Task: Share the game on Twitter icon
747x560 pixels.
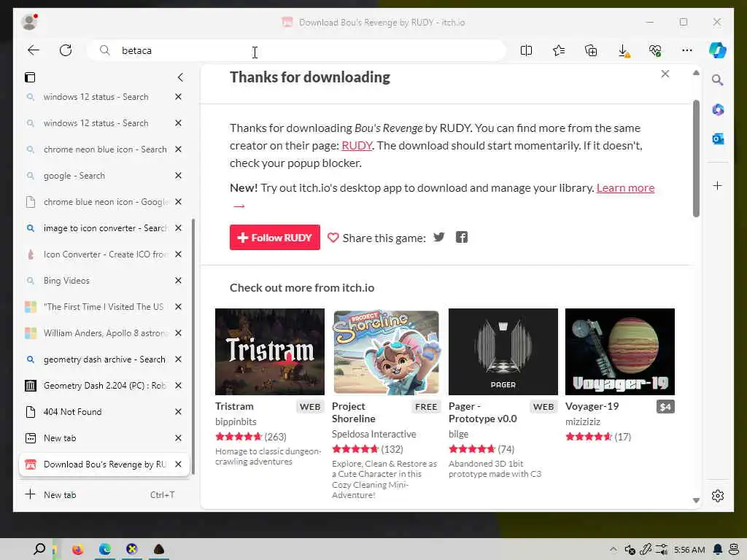Action: pos(438,237)
